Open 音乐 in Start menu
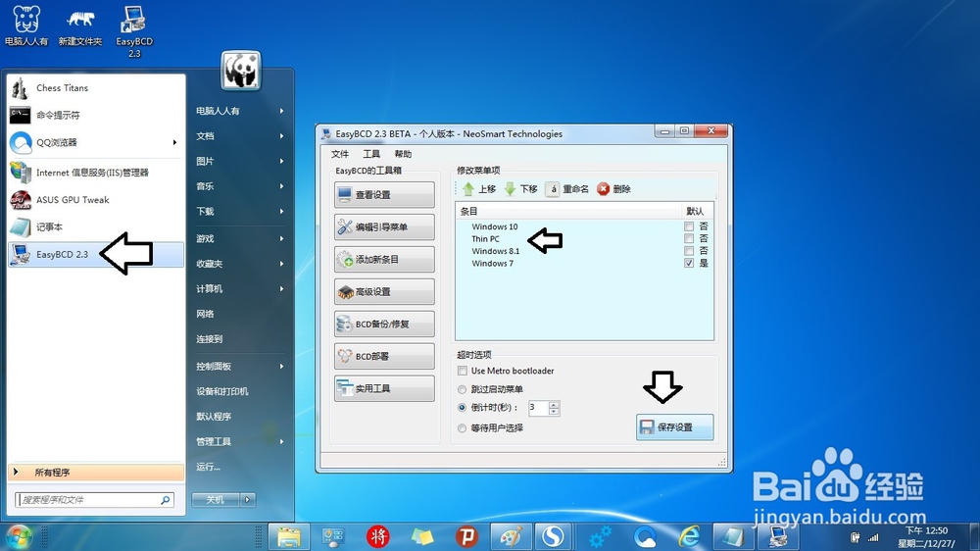The width and height of the screenshot is (980, 551). [241, 185]
